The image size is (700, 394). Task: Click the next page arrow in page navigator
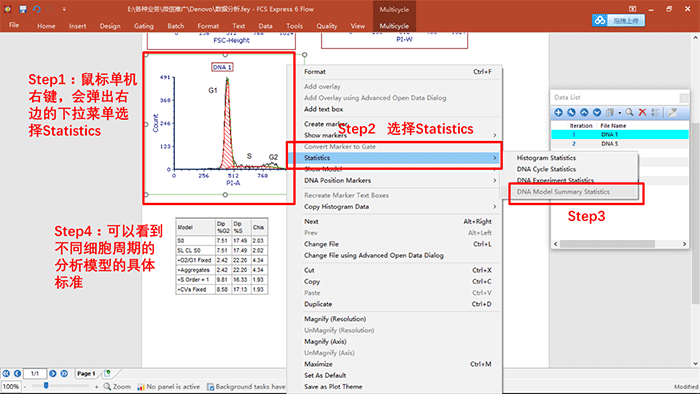[53, 373]
